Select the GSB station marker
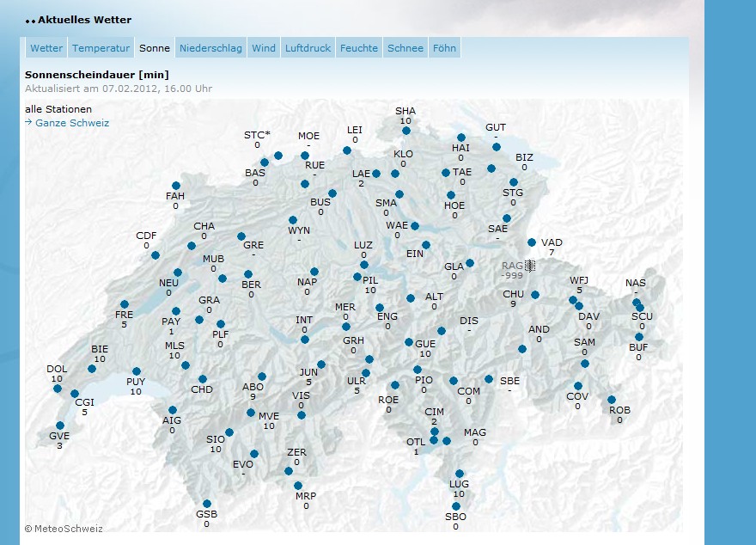756x545 pixels. pyautogui.click(x=207, y=504)
